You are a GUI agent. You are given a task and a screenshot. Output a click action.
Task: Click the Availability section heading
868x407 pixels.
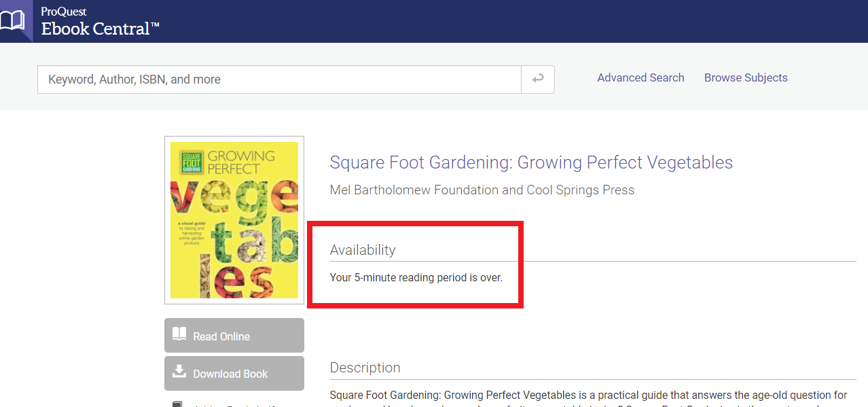click(x=363, y=250)
